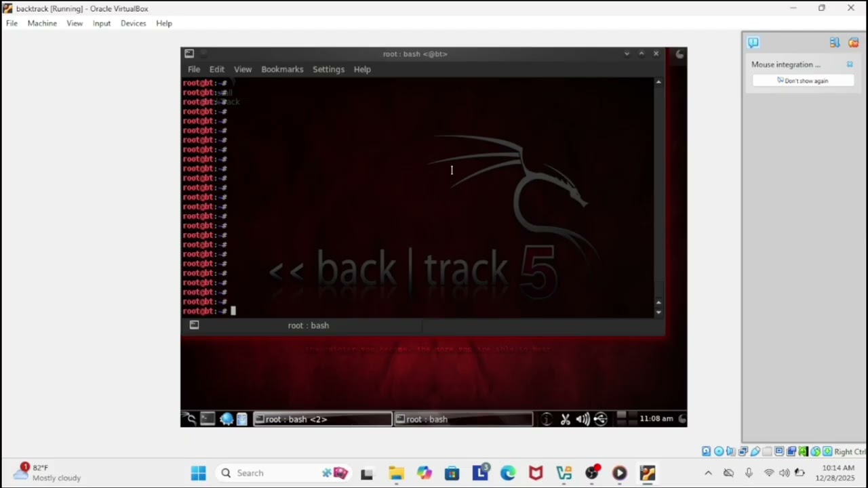This screenshot has width=868, height=488.
Task: Open BackTrack volume speaker icon
Action: click(x=583, y=419)
